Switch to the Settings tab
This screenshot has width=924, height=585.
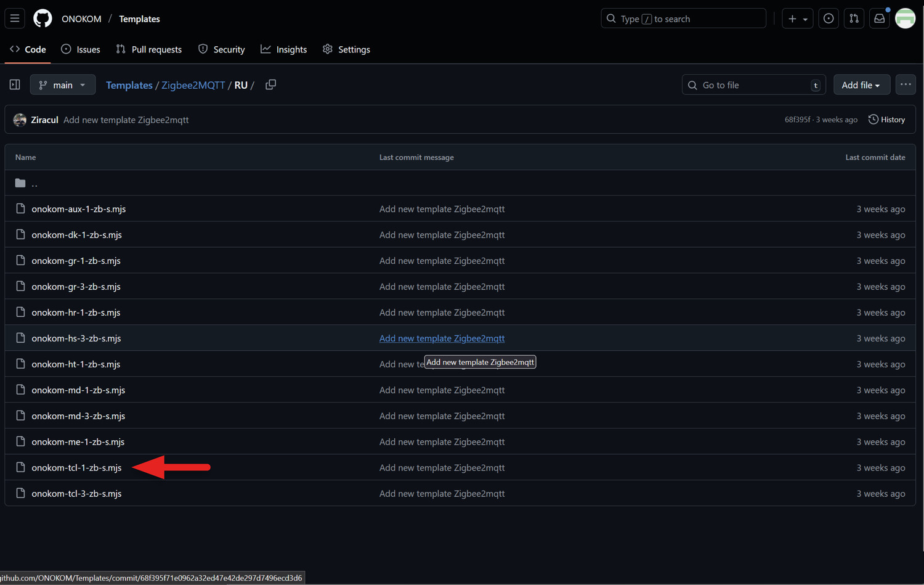[346, 49]
